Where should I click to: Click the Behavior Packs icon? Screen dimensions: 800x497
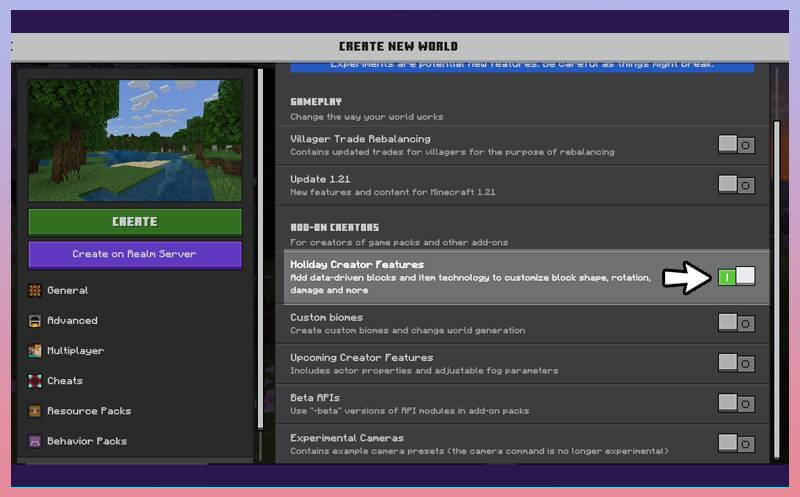coord(34,441)
